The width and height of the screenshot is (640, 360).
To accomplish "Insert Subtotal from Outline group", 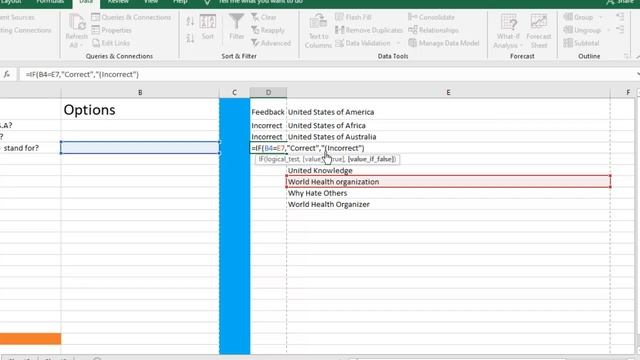I will [581, 43].
